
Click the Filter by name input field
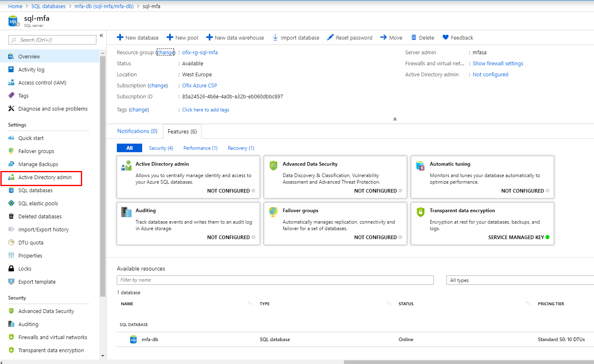click(x=275, y=280)
